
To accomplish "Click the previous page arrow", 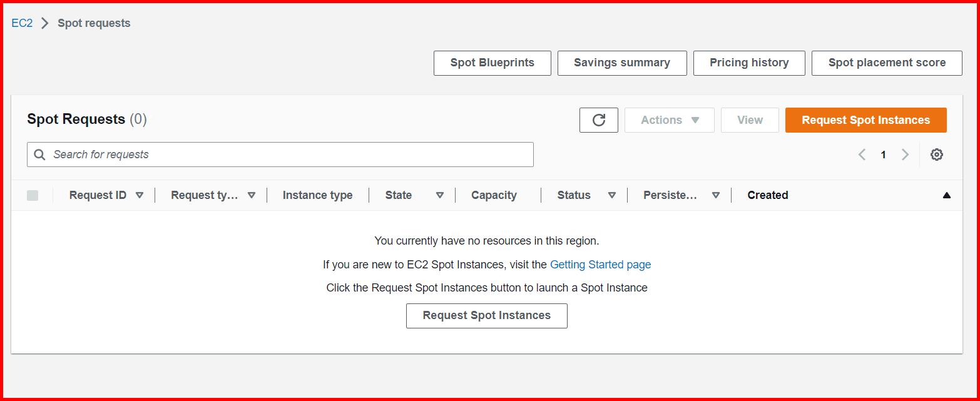I will click(x=862, y=154).
